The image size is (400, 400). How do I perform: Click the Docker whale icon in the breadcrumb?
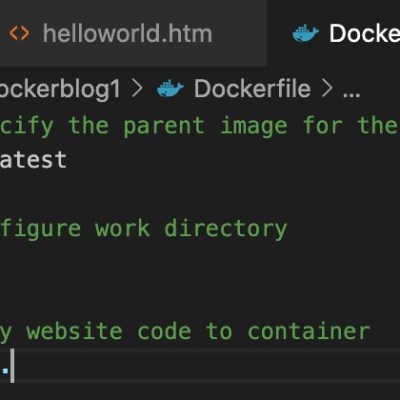pos(170,89)
